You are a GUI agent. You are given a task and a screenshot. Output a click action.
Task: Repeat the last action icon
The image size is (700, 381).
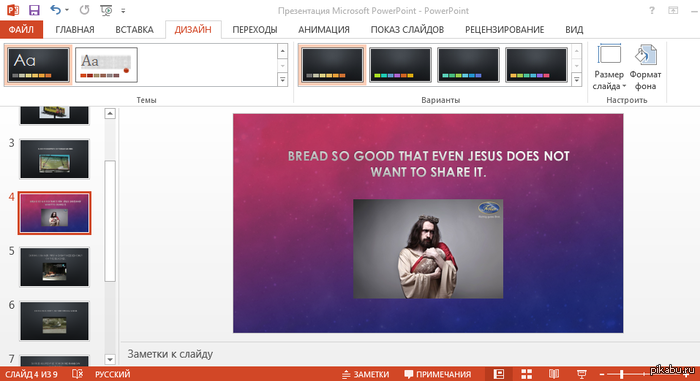(x=84, y=10)
